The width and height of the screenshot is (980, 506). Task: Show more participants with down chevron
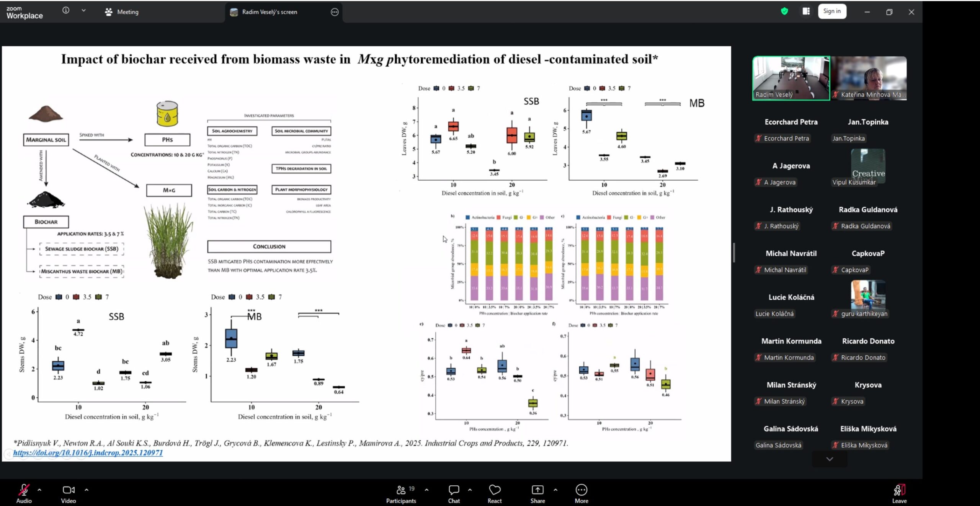(830, 459)
